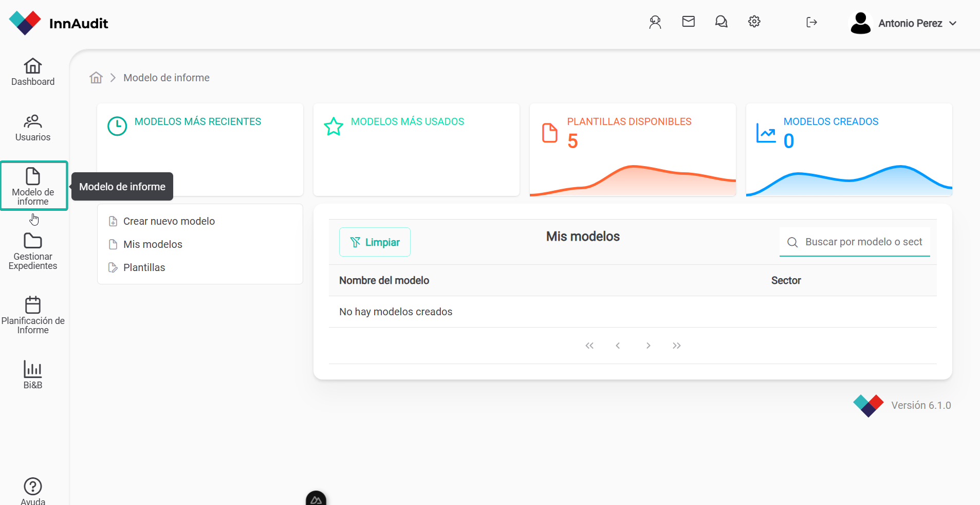Open the user profile icon in header
The height and width of the screenshot is (505, 980).
point(655,22)
